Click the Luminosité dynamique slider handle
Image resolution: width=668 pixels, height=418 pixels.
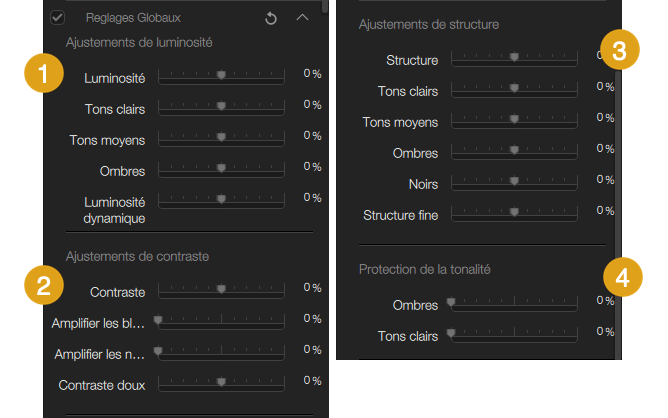click(x=221, y=199)
